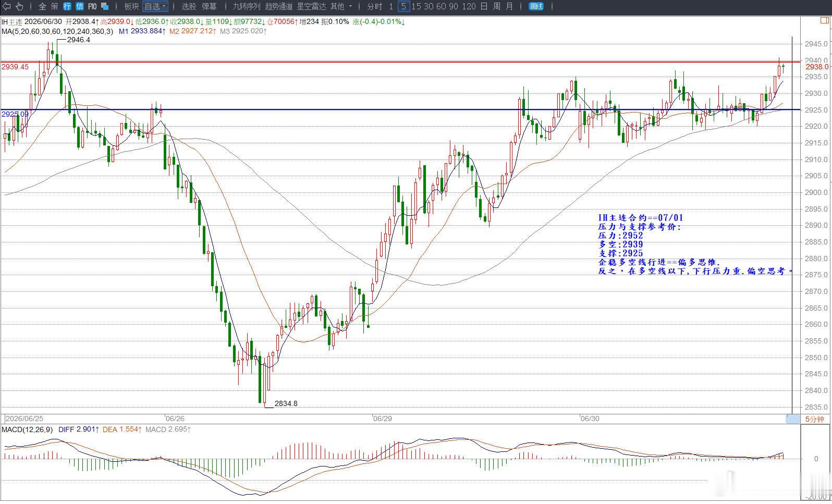Select the 30 minute period
Viewport: 832px width, 504px height.
(x=429, y=6)
